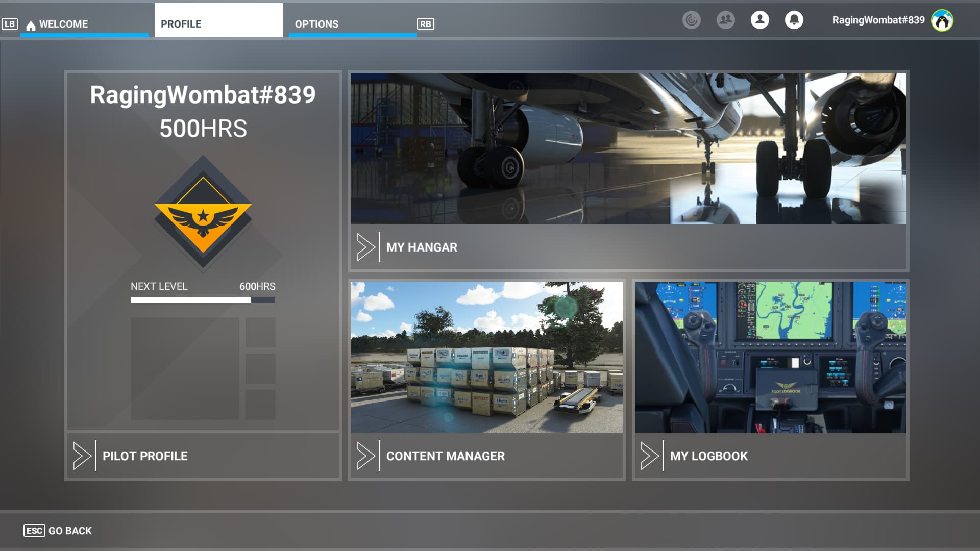Viewport: 980px width, 551px height.
Task: Click the RB bumper indicator
Action: (x=427, y=23)
